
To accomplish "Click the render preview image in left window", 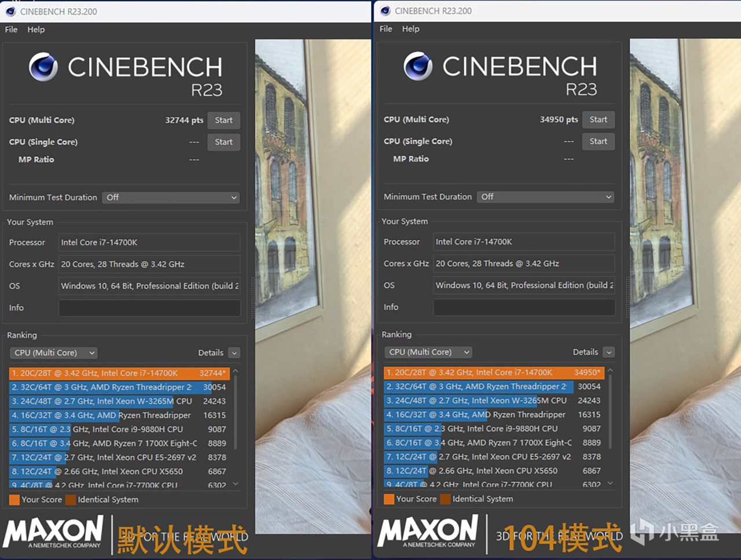I will tap(313, 286).
